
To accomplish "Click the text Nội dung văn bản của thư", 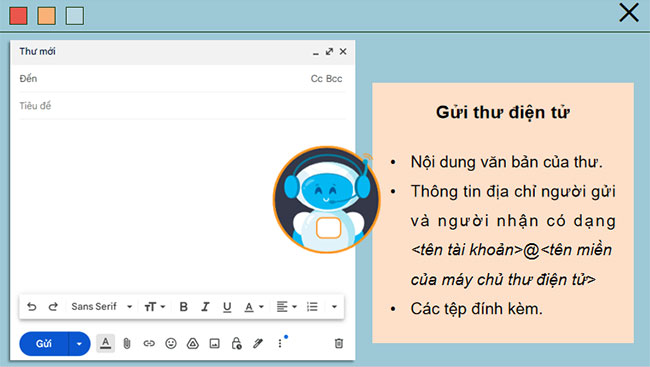I will (506, 162).
